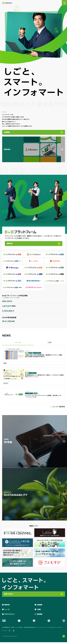The height and width of the screenshot is (644, 67).
Task: Click the 事業内容 button under BtoBプラットフォーム
Action: coord(33,243)
